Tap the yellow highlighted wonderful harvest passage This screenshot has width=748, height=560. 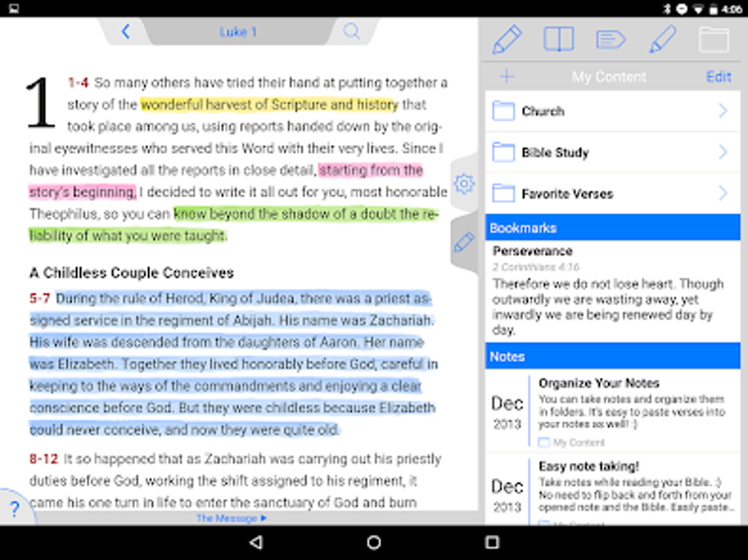coord(269,105)
